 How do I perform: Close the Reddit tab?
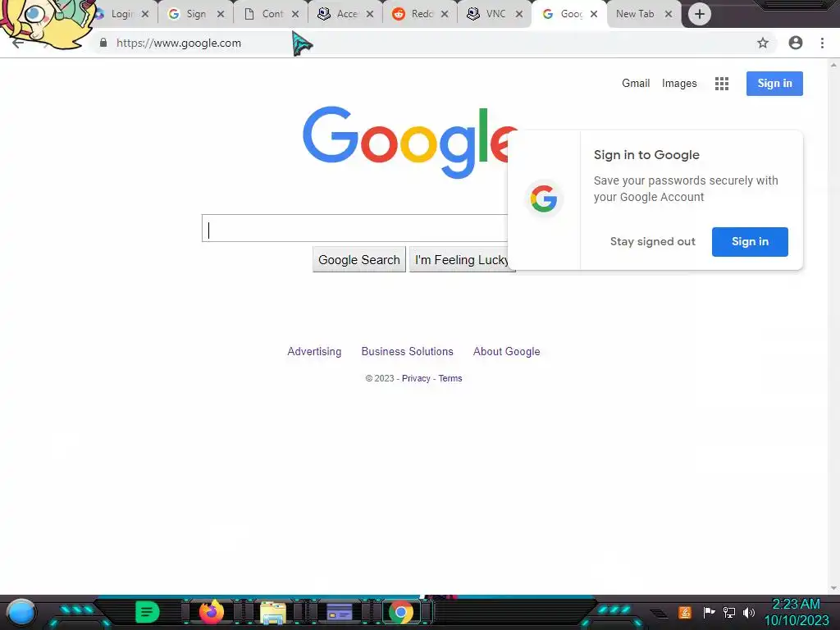[x=444, y=15]
